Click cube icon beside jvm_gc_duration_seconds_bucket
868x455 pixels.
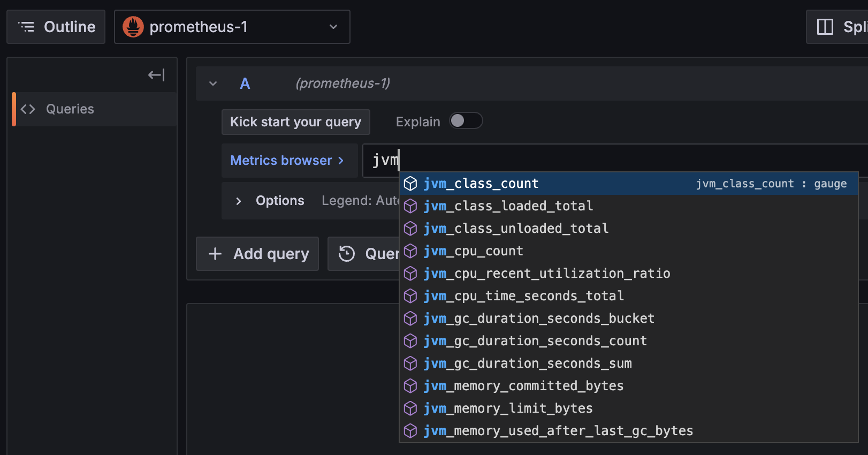pyautogui.click(x=410, y=318)
